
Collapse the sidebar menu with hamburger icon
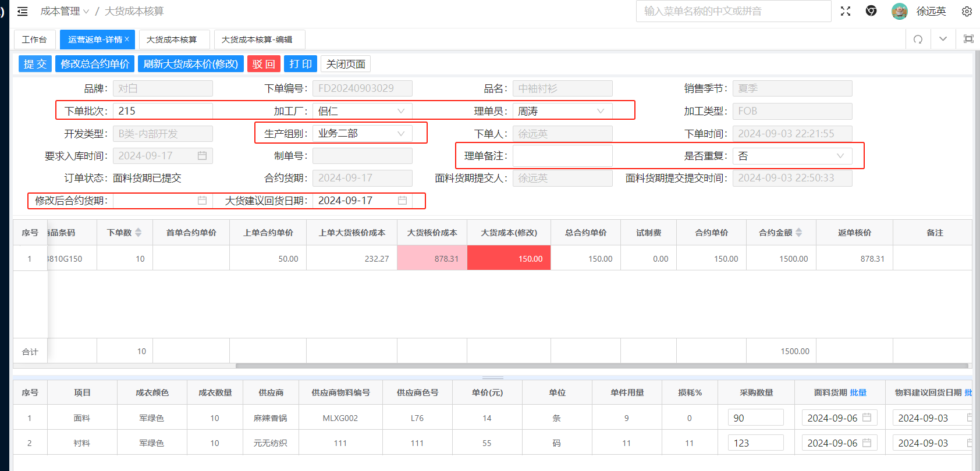click(23, 11)
